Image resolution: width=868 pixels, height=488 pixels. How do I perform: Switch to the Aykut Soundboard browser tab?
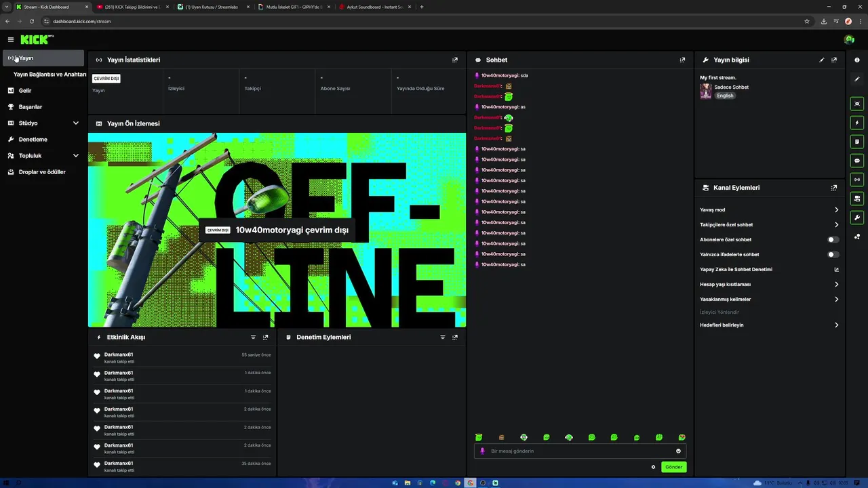[x=374, y=7]
